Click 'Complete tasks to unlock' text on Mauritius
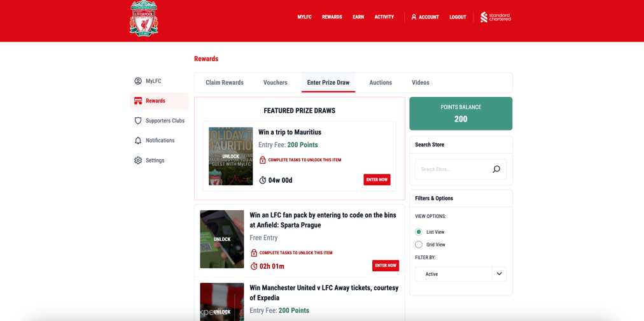Screen dimensions: 644x321 point(304,160)
